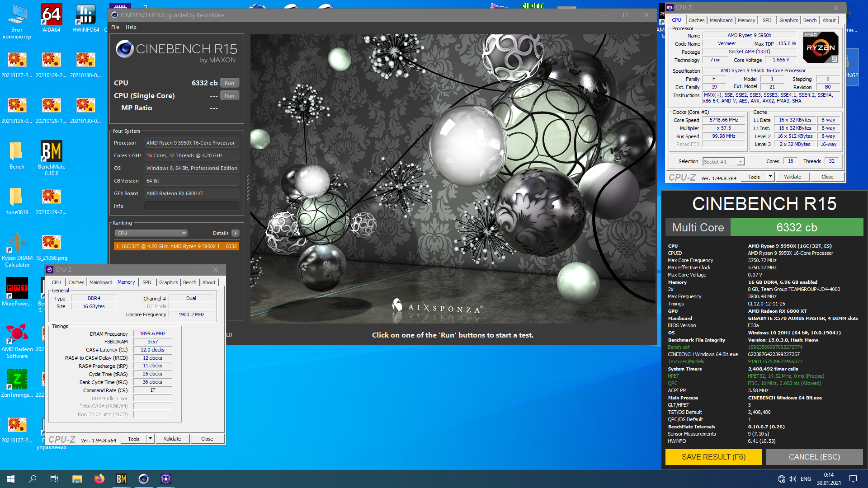
Task: Select the 5950X ranking entry row
Action: pos(176,246)
